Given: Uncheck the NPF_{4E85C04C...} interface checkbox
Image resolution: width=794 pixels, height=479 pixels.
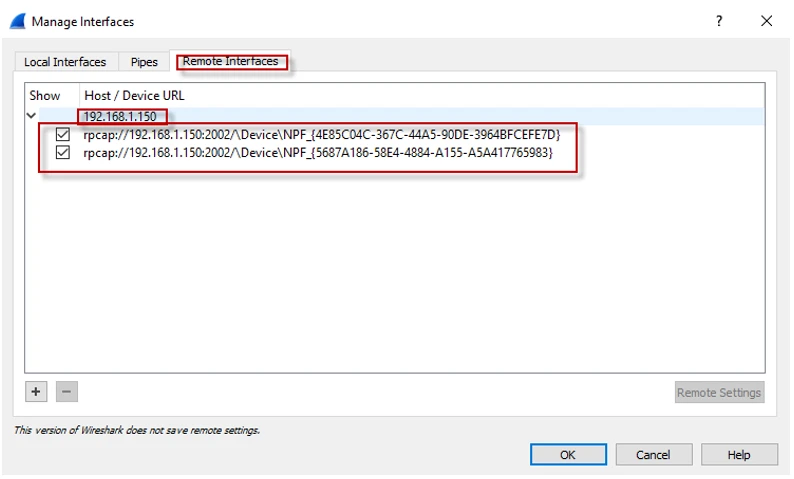Looking at the screenshot, I should click(63, 134).
